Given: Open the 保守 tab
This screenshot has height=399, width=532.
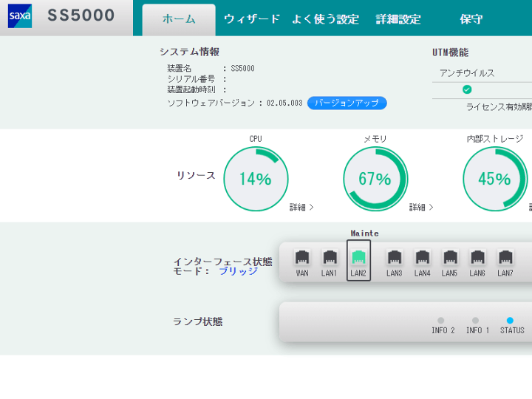Looking at the screenshot, I should coord(471,19).
